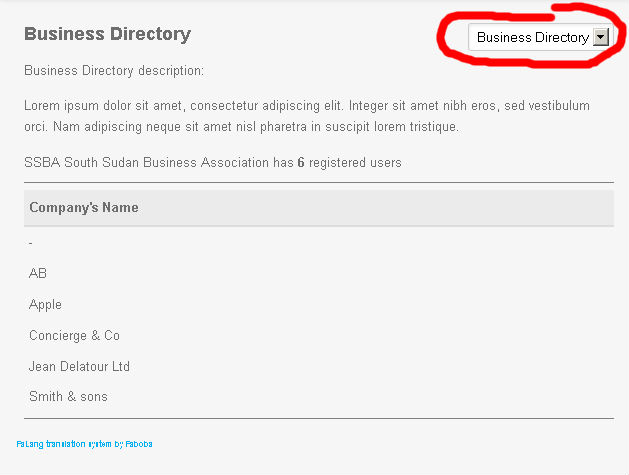Click the 'Nam adipiscing neque' sentence

pyautogui.click(x=256, y=127)
